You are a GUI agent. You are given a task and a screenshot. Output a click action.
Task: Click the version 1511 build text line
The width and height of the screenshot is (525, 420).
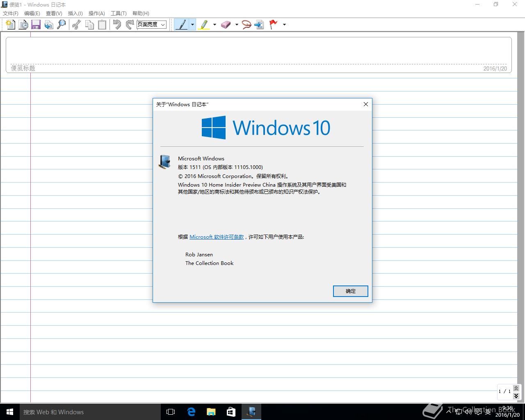click(x=220, y=167)
